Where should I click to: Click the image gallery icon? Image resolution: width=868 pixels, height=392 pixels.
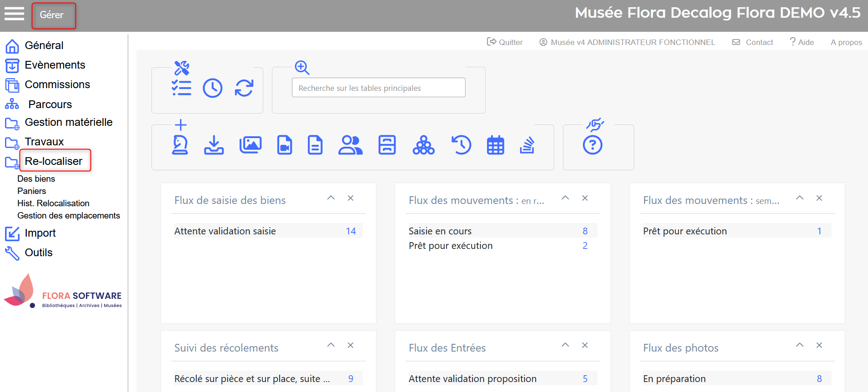(251, 145)
